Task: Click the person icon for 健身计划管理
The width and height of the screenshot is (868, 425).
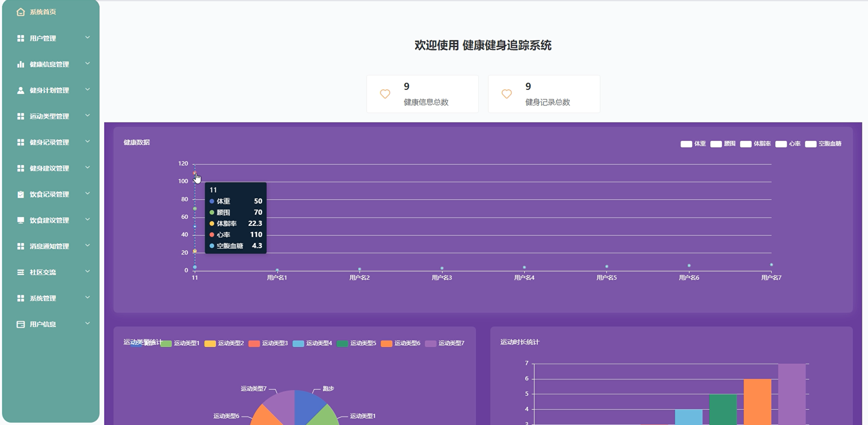Action: coord(21,90)
